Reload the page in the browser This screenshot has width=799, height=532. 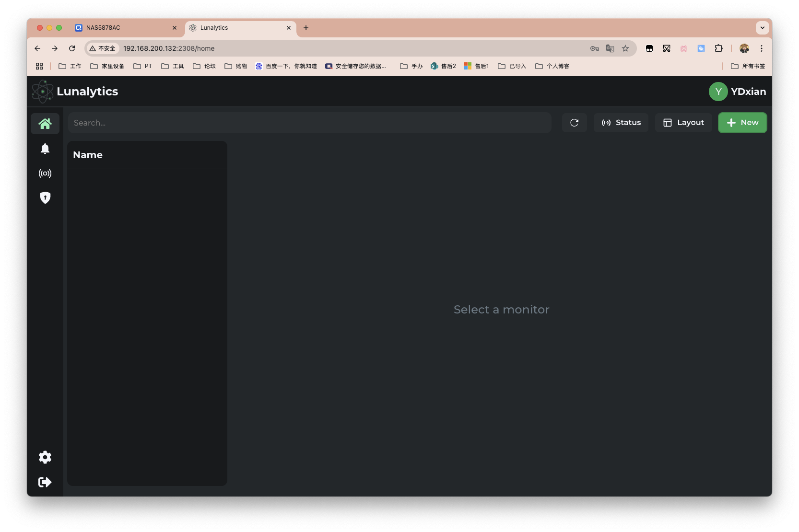72,48
